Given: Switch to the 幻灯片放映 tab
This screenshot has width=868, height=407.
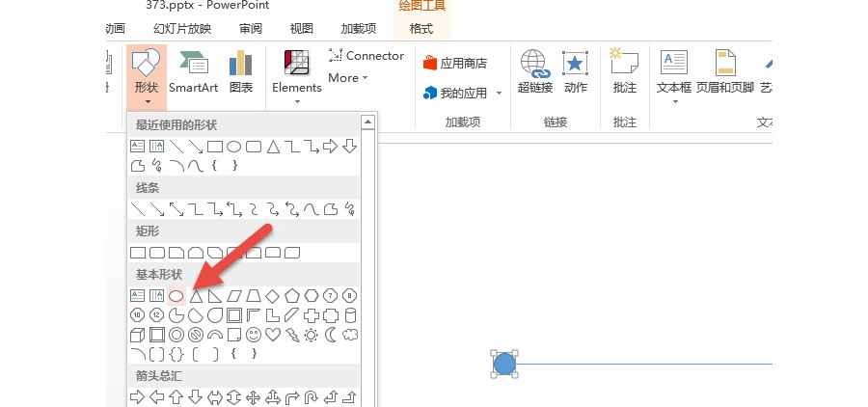Looking at the screenshot, I should pos(182,29).
